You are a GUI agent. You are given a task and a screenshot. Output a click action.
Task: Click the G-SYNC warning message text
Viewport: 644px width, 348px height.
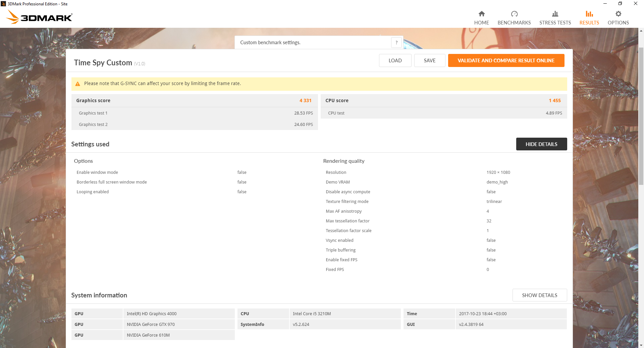point(162,84)
